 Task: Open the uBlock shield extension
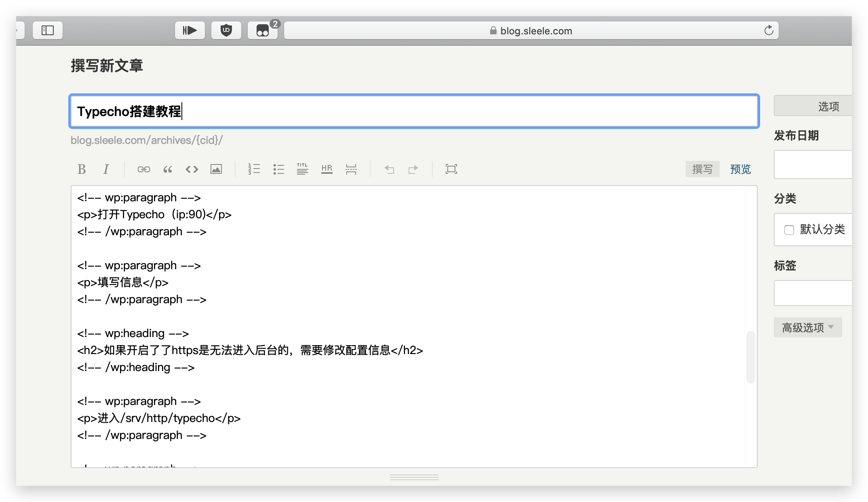click(x=226, y=30)
